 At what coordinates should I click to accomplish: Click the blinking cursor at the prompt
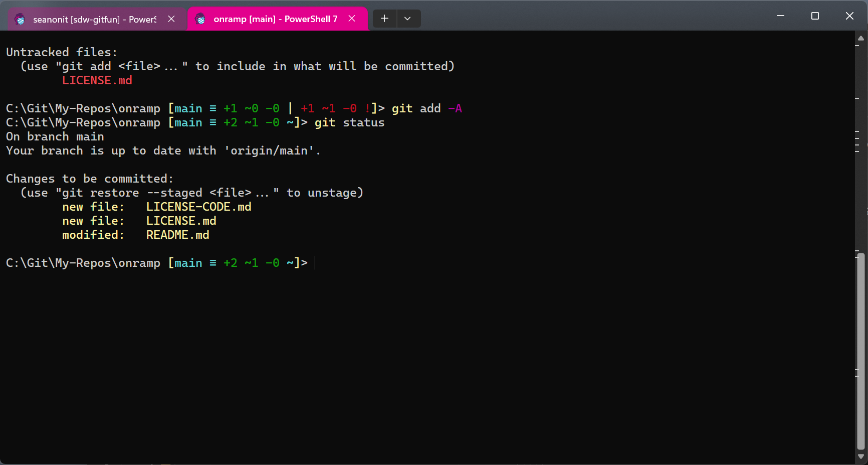[315, 262]
